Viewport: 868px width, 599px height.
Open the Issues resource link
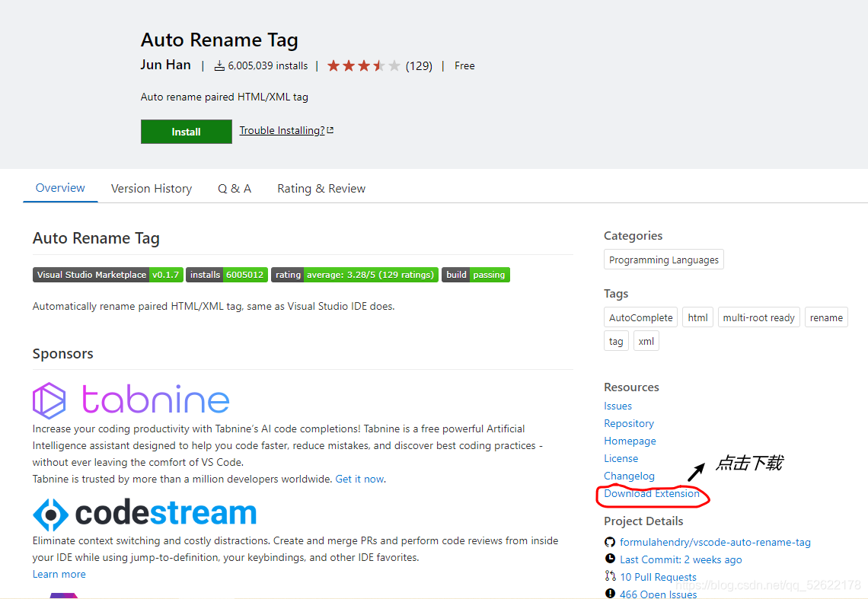617,406
